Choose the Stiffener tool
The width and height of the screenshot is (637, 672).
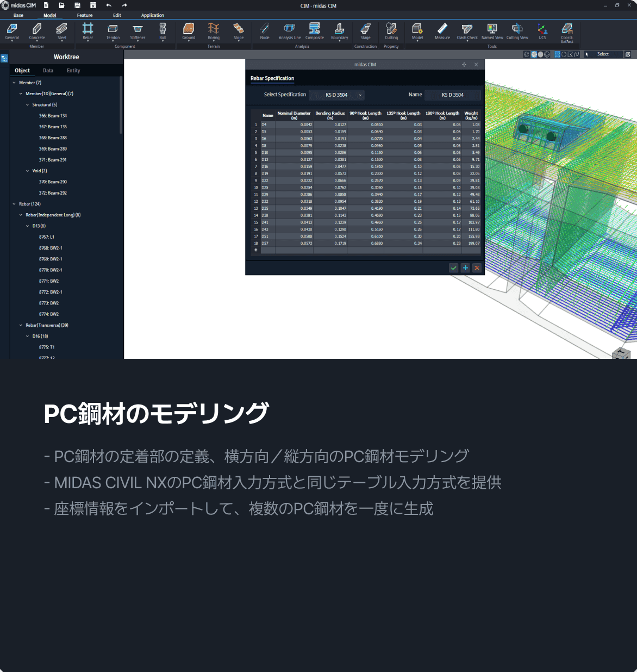point(138,32)
